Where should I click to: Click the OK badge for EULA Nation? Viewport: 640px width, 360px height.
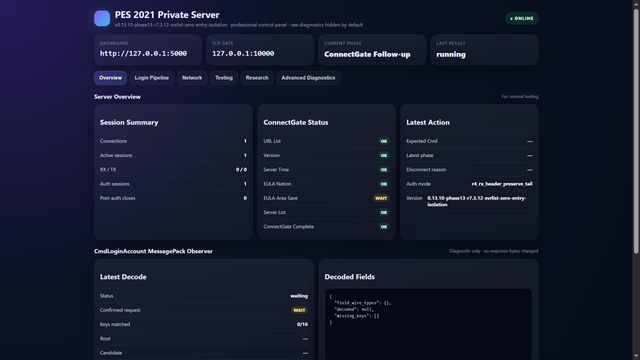384,184
